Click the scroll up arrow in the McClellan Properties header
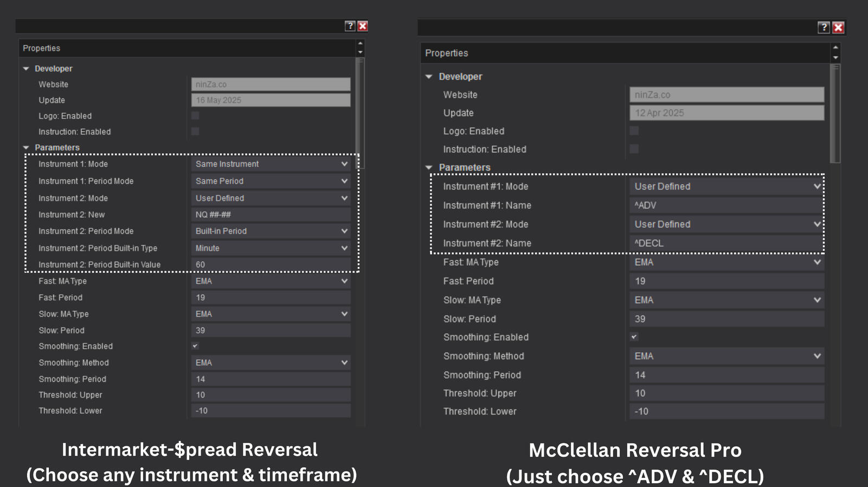Viewport: 868px width, 487px height. (x=835, y=48)
